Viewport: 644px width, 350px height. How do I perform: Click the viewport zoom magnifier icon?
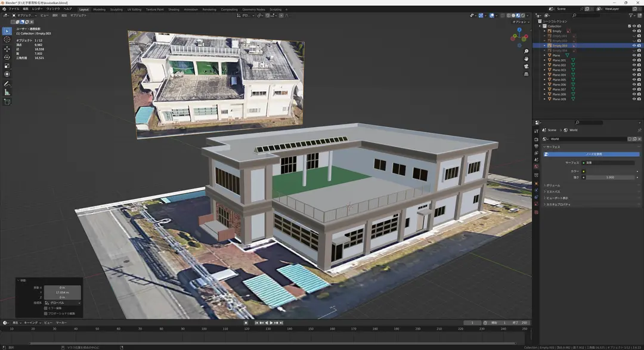[526, 51]
